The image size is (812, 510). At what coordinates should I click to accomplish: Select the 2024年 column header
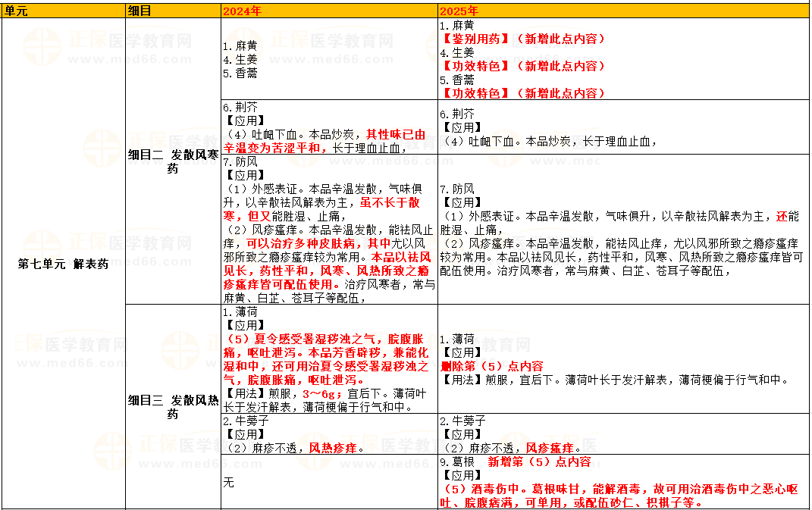click(x=243, y=10)
